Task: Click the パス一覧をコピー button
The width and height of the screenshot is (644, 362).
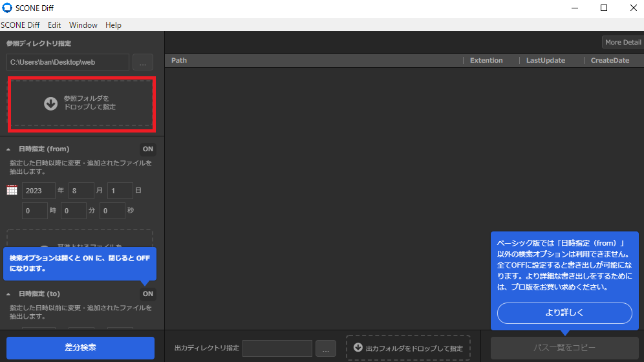Action: (x=564, y=348)
